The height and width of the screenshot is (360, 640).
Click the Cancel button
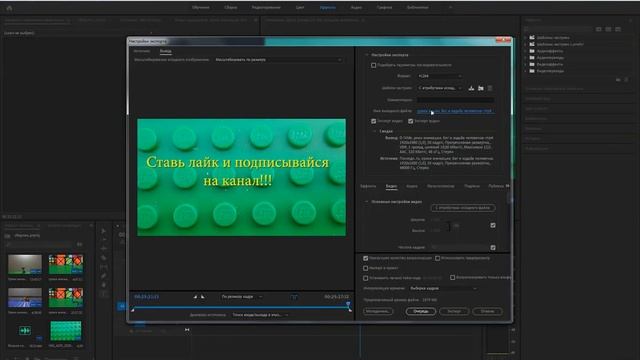coord(487,311)
